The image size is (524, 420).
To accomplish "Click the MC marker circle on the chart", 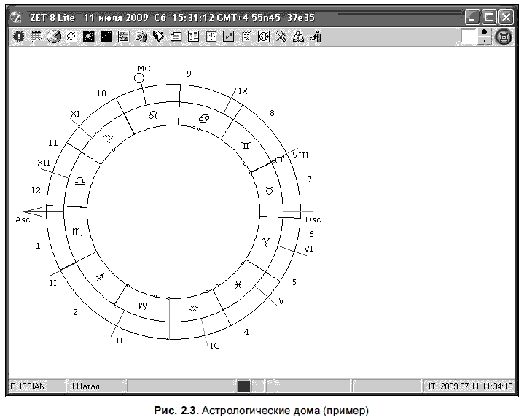I will pos(140,78).
